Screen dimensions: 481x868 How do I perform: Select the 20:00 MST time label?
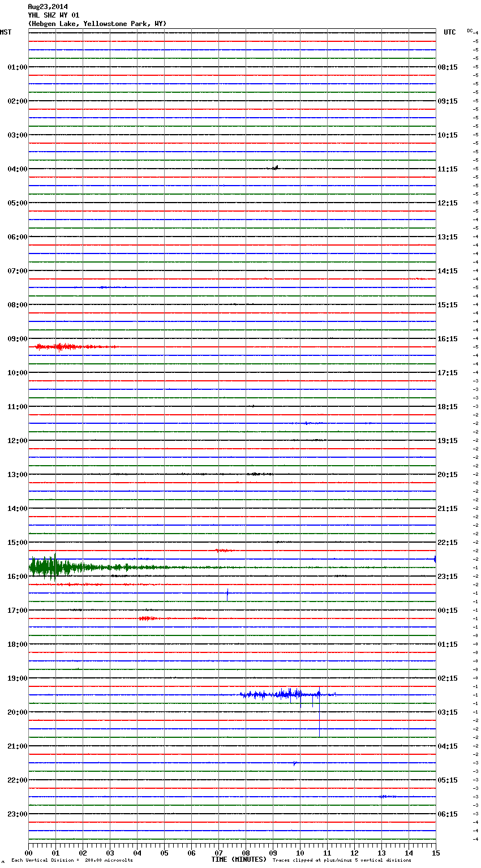(x=17, y=712)
